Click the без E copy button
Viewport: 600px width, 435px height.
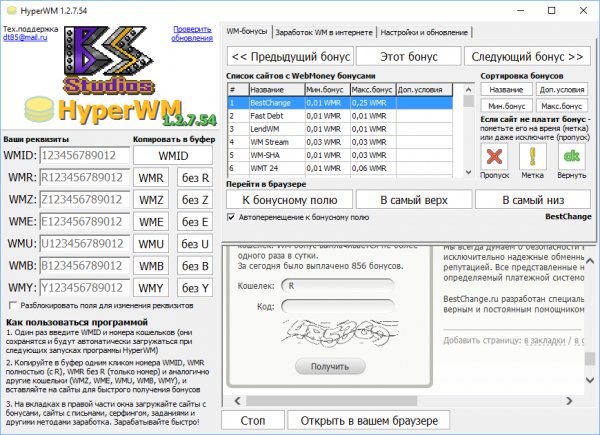point(195,222)
